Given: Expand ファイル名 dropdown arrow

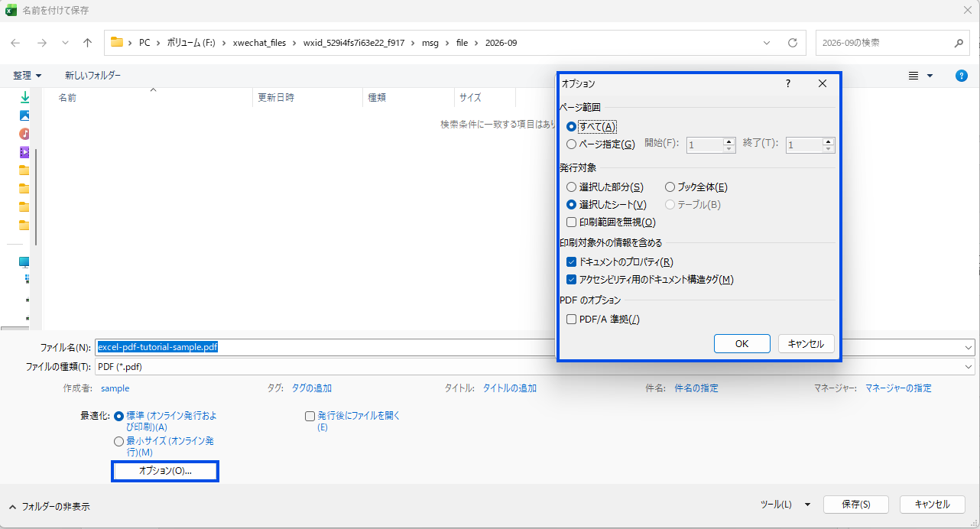Looking at the screenshot, I should [969, 347].
